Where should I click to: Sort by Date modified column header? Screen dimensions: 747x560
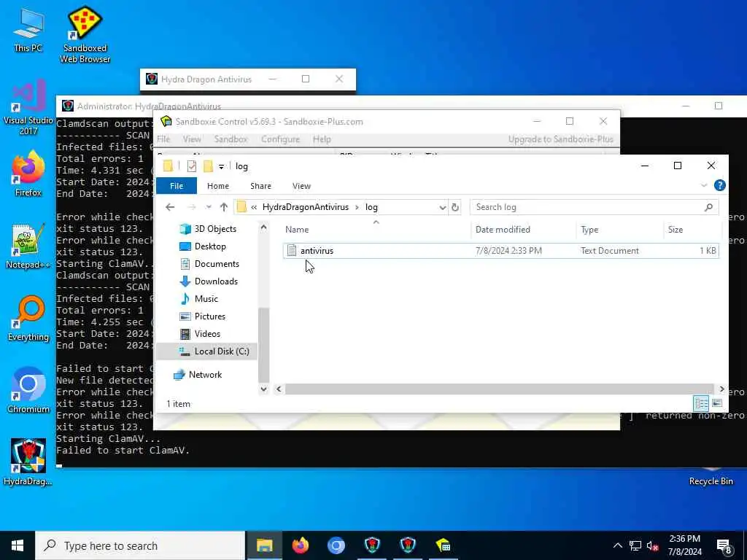pyautogui.click(x=524, y=230)
